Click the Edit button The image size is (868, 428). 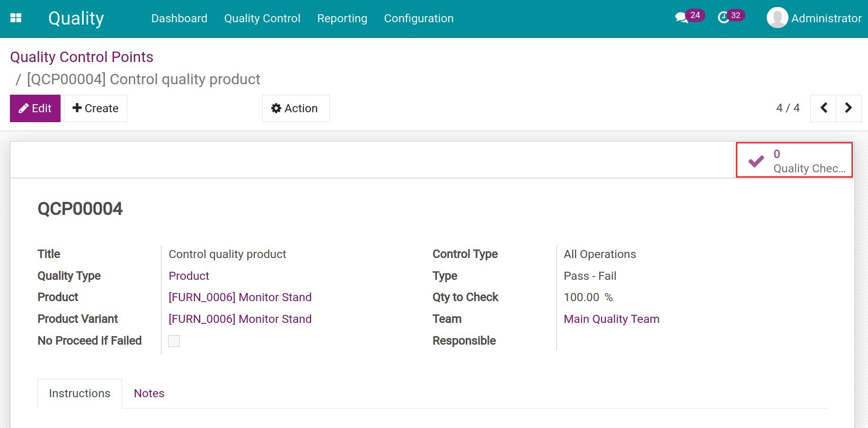pos(35,108)
